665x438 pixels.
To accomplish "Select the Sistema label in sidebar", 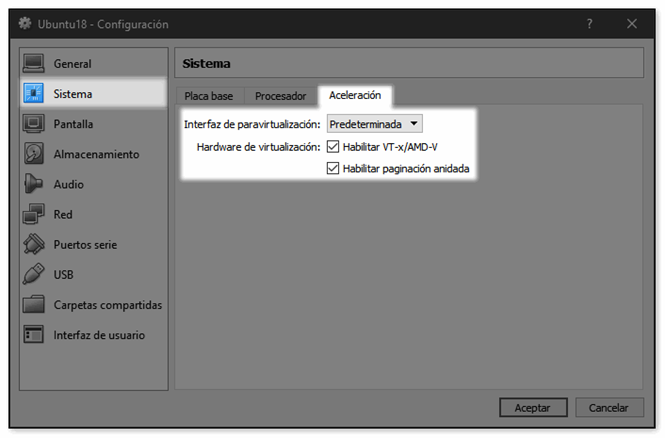I will click(73, 94).
